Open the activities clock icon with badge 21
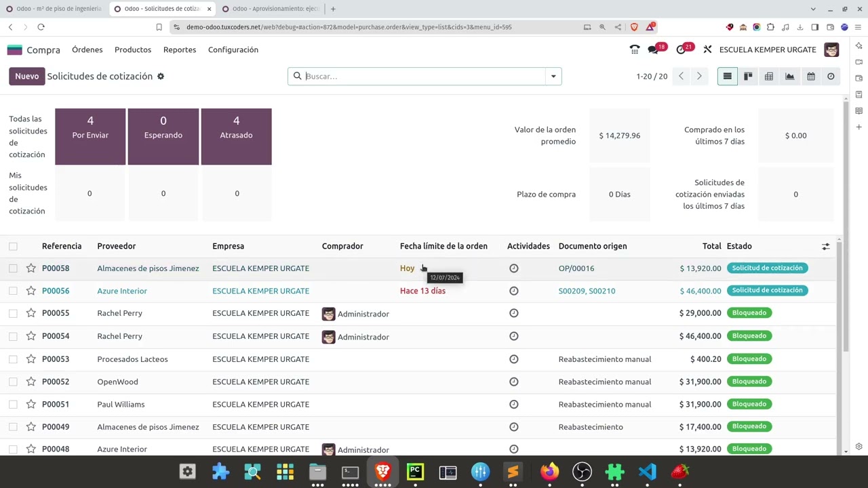This screenshot has width=868, height=488. pyautogui.click(x=684, y=49)
